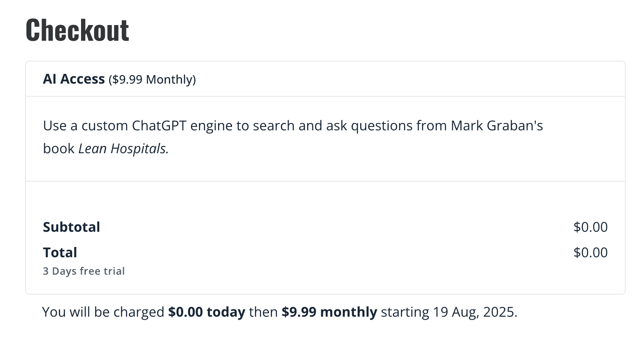644x343 pixels.
Task: Click the ($9.99 Monthly) price label
Action: point(152,80)
